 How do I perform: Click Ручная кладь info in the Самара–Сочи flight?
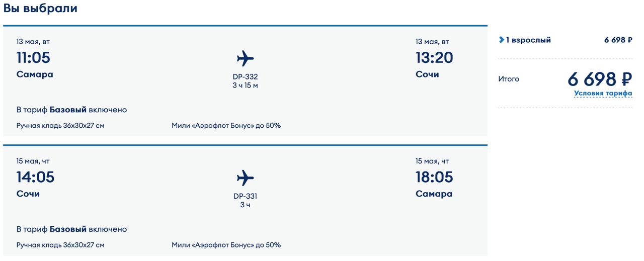(60, 125)
